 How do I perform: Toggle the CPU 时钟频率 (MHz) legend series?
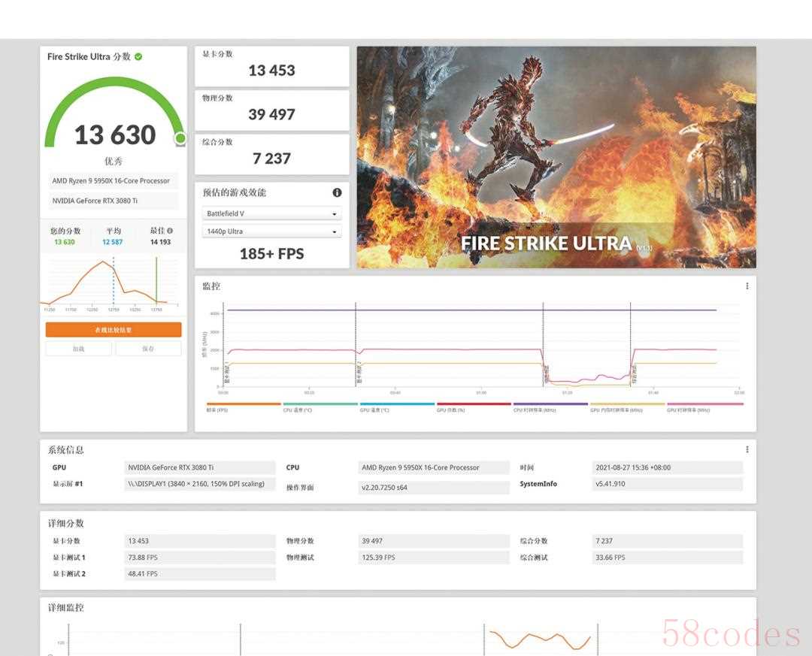(x=535, y=410)
